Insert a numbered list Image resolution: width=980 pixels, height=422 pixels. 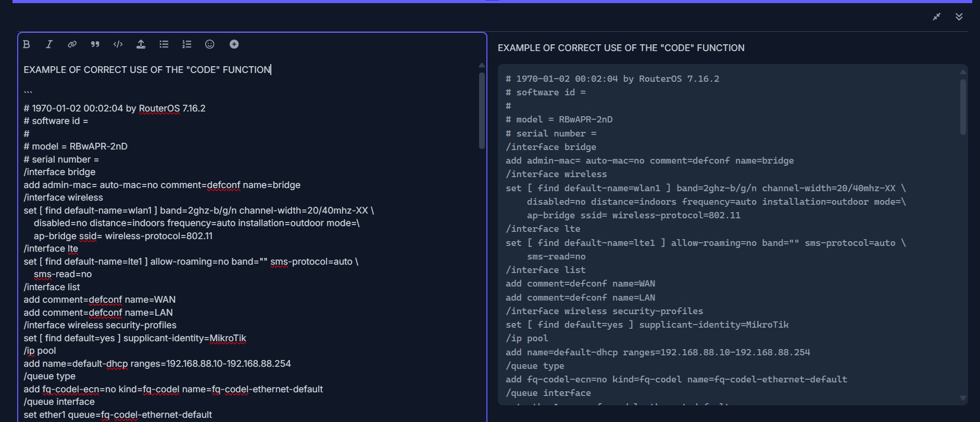pyautogui.click(x=187, y=44)
